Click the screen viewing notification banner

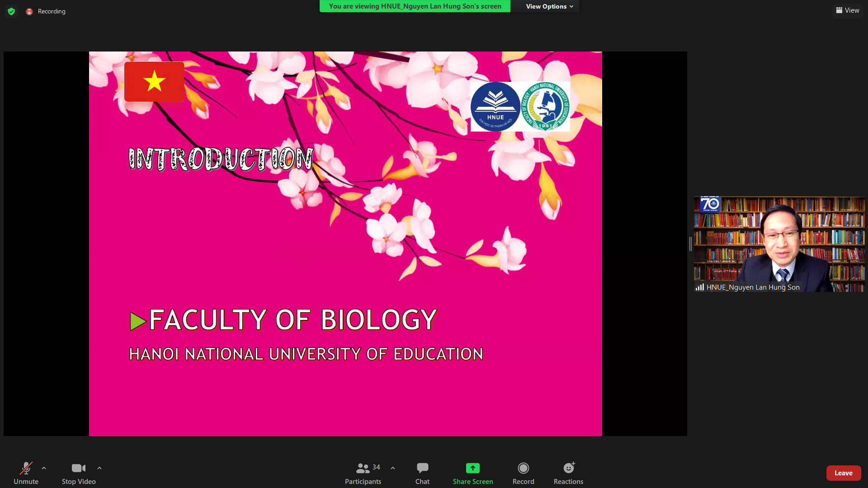point(415,6)
